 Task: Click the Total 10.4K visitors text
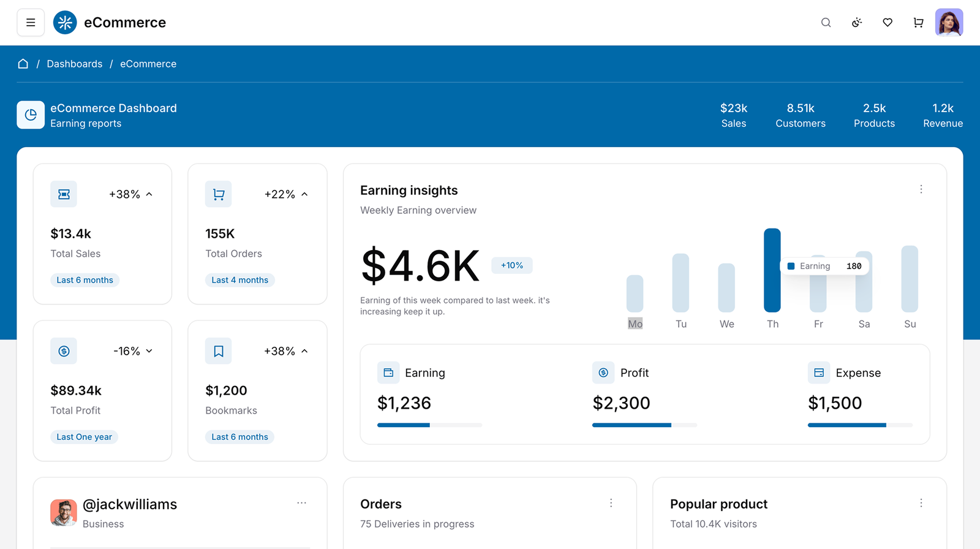[714, 524]
